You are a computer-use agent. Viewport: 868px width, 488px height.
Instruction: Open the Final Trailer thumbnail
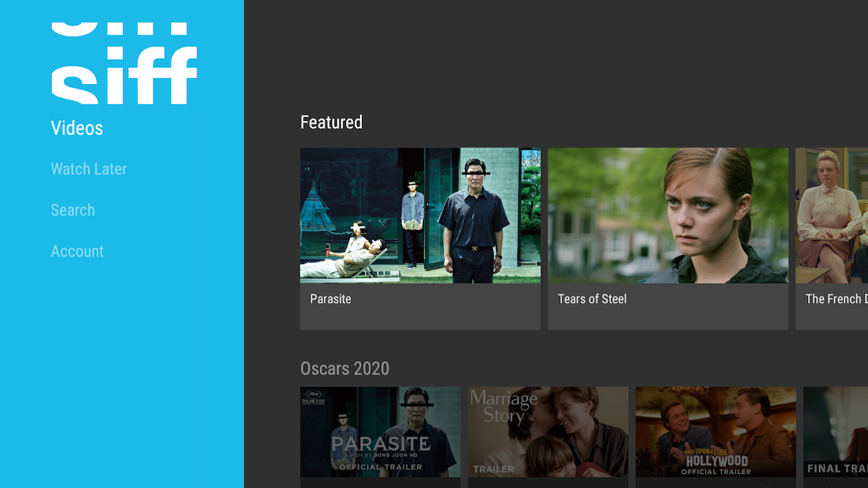(836, 432)
